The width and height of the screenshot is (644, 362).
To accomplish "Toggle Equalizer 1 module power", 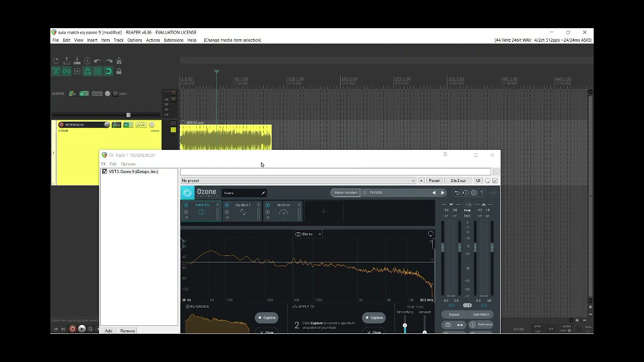I will [227, 205].
